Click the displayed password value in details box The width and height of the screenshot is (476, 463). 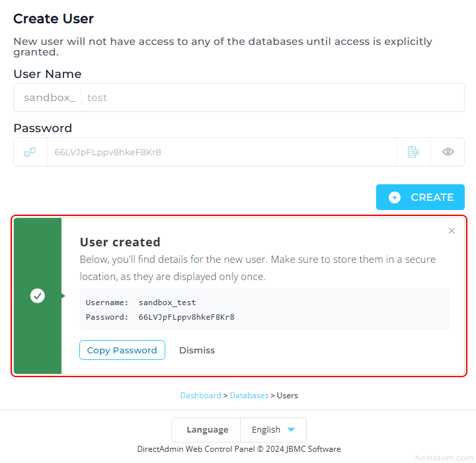coord(186,317)
